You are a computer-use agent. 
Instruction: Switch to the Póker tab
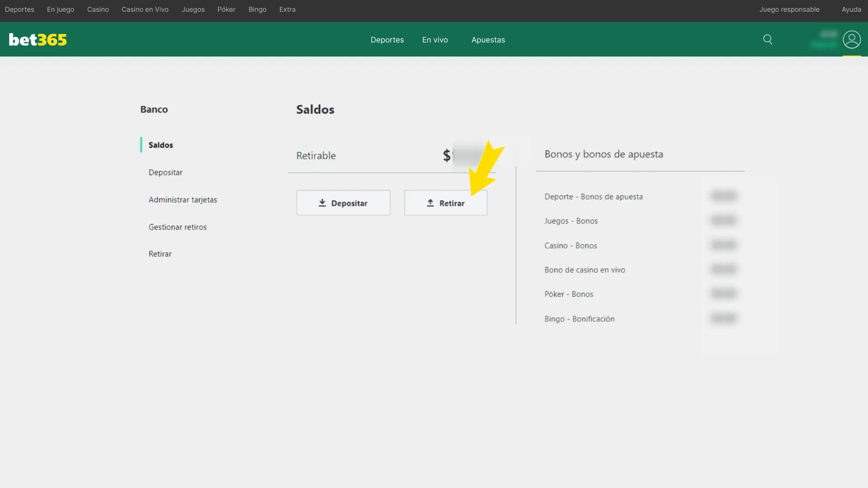226,9
